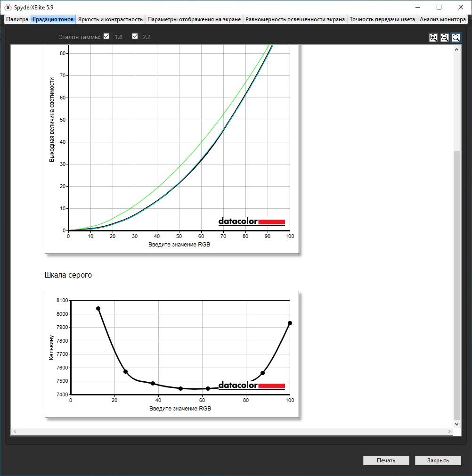Click the horizontal scrollbar left arrow
This screenshot has width=472, height=476.
15,431
